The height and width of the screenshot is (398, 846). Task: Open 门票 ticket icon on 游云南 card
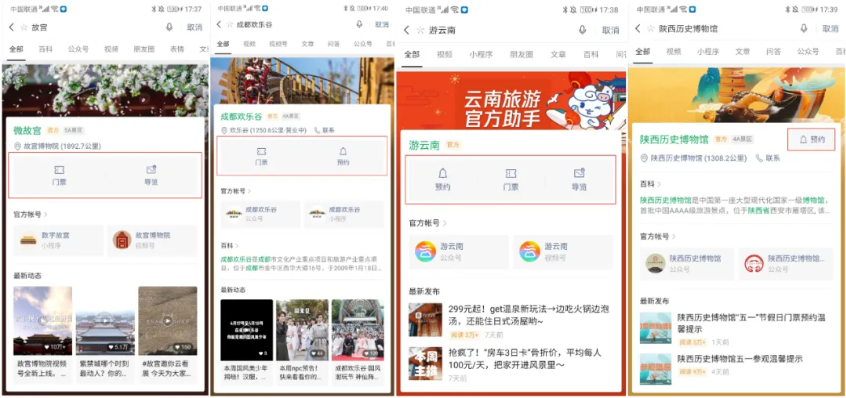coord(510,173)
